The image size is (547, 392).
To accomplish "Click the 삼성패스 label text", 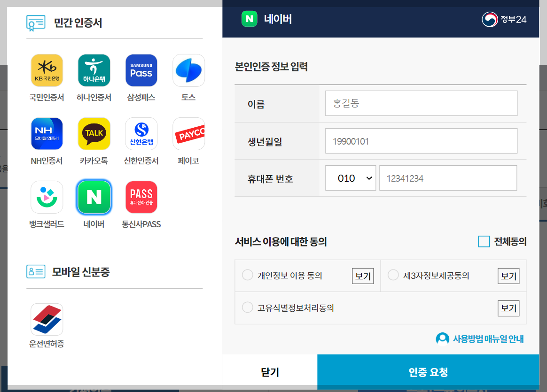I will click(x=141, y=97).
